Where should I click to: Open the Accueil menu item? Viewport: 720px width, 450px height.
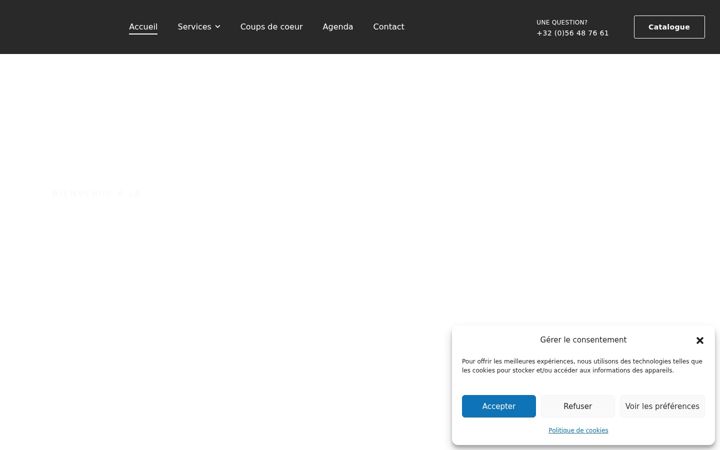pos(143,27)
